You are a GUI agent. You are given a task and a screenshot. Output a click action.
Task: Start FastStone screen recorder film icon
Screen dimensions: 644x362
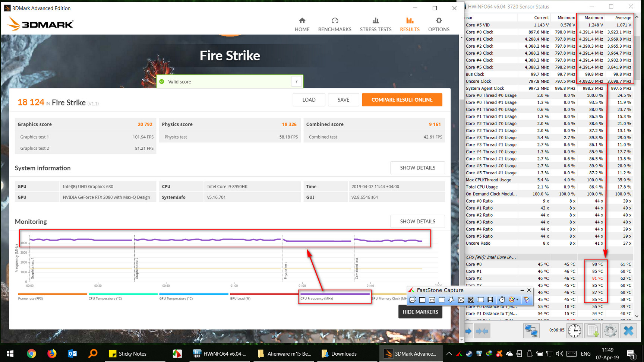[490, 300]
